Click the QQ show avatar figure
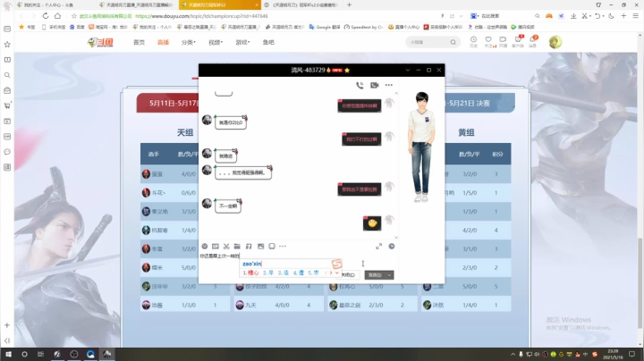This screenshot has height=361, width=644. (x=421, y=147)
